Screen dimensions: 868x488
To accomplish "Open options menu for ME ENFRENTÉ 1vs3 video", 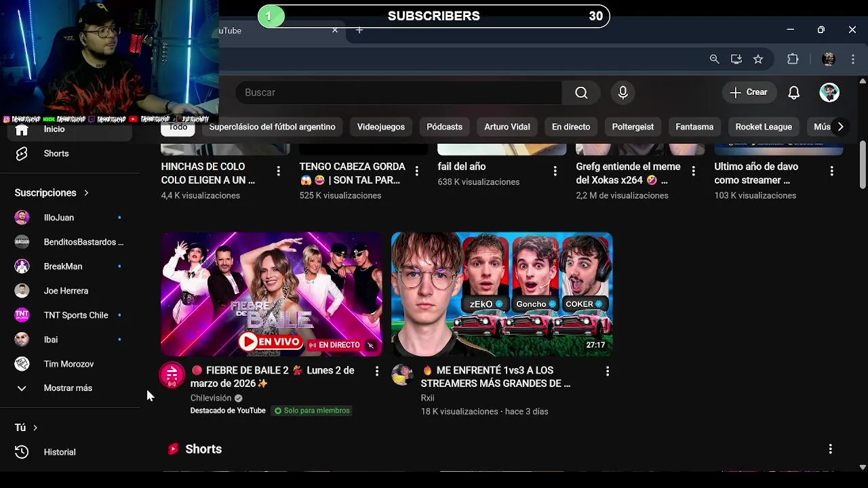I will (608, 371).
